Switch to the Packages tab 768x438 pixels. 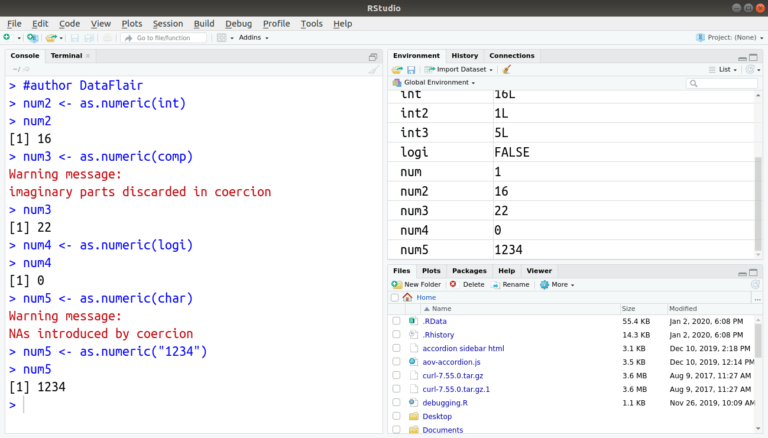tap(468, 270)
